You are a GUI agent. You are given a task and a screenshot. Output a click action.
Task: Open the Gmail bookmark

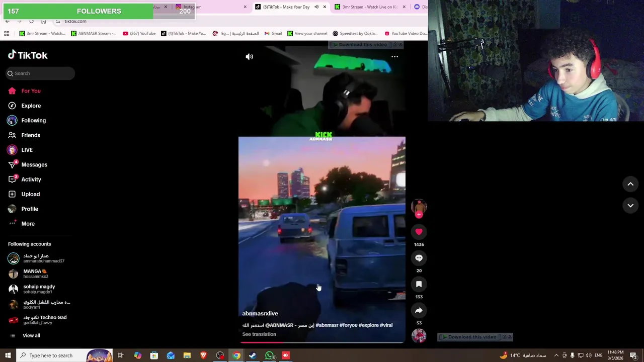pos(273,34)
